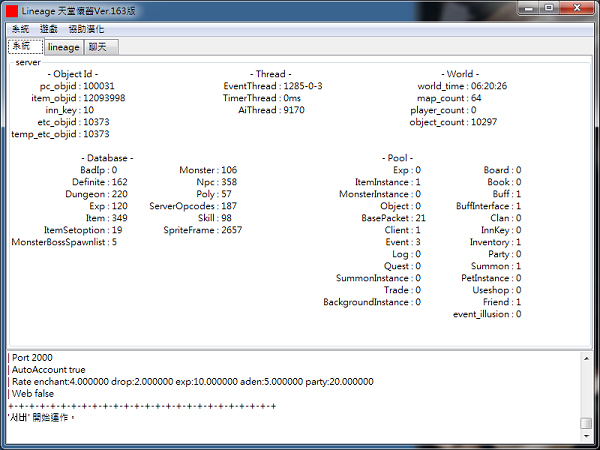Screen dimensions: 600x450
Task: Click the Poly : 57 entry
Action: 214,194
